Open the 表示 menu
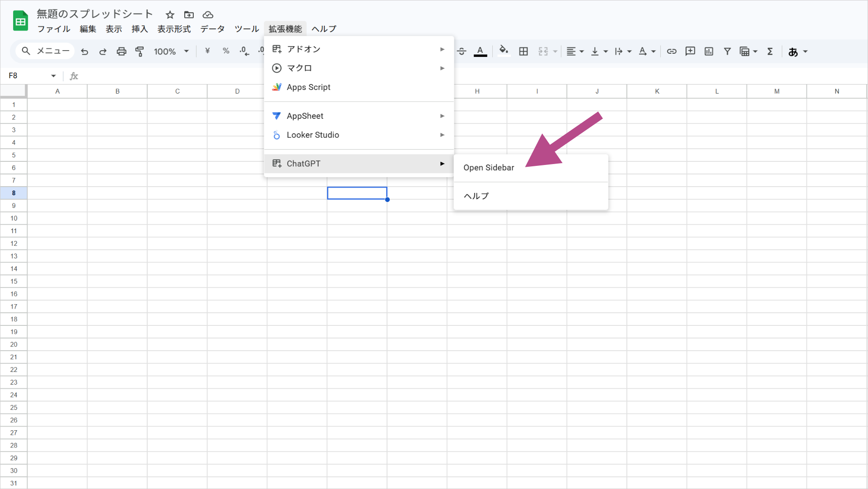The image size is (868, 489). coord(114,29)
